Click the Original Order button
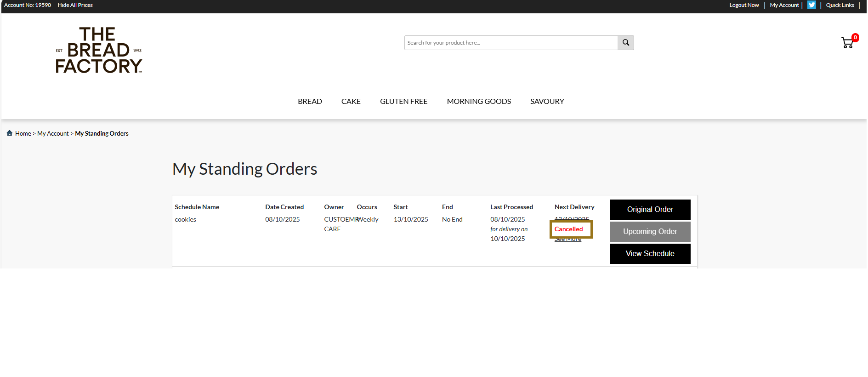 tap(650, 210)
